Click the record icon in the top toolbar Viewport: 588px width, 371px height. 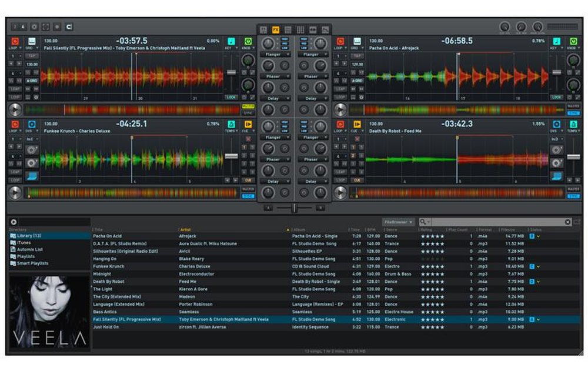click(57, 27)
